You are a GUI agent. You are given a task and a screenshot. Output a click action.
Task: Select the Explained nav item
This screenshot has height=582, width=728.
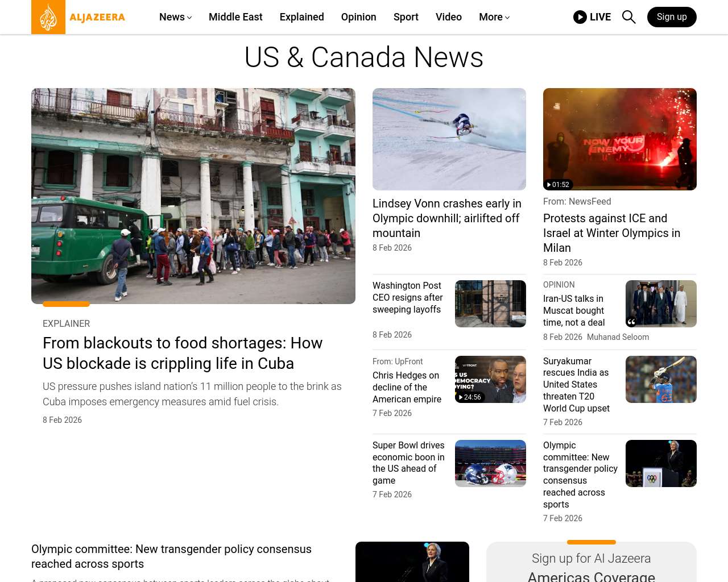click(x=301, y=17)
